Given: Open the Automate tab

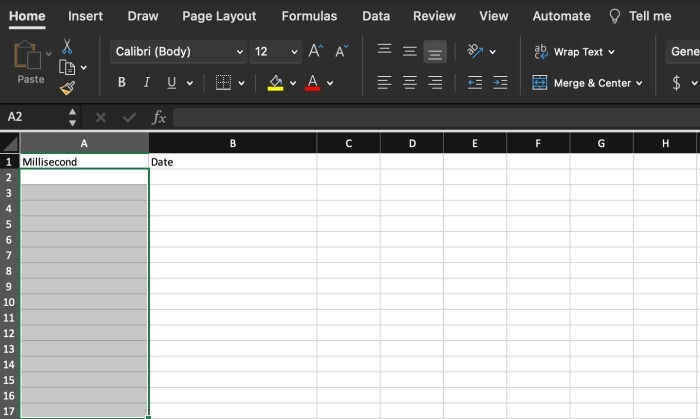Looking at the screenshot, I should (562, 16).
